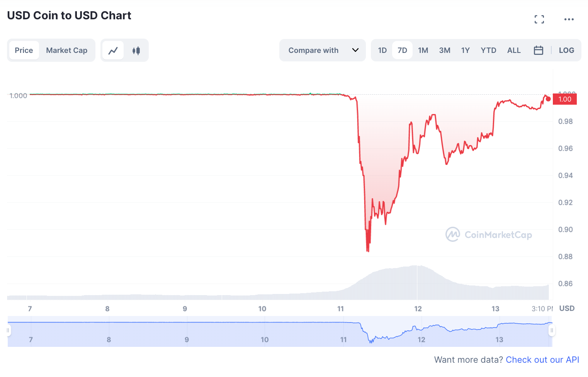Select the Market Cap view toggle
The image size is (588, 377).
click(66, 50)
